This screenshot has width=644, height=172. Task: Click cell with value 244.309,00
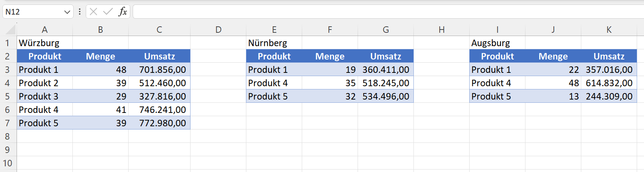(x=609, y=96)
